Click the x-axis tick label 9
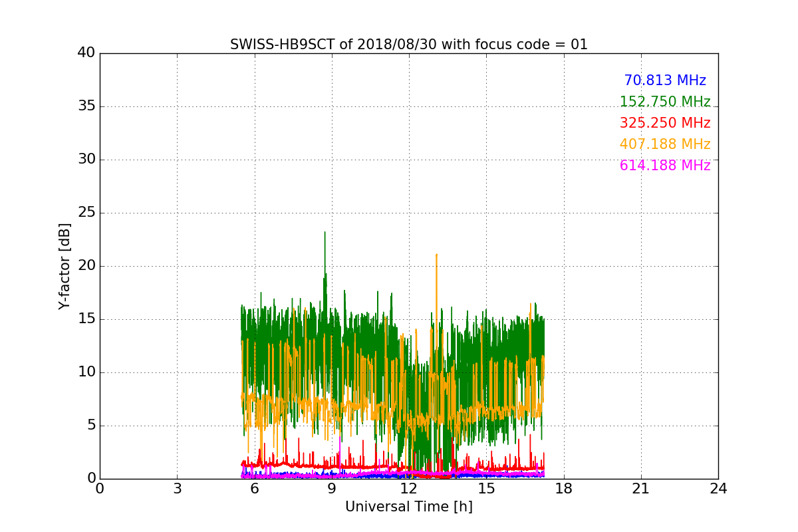 pyautogui.click(x=332, y=489)
